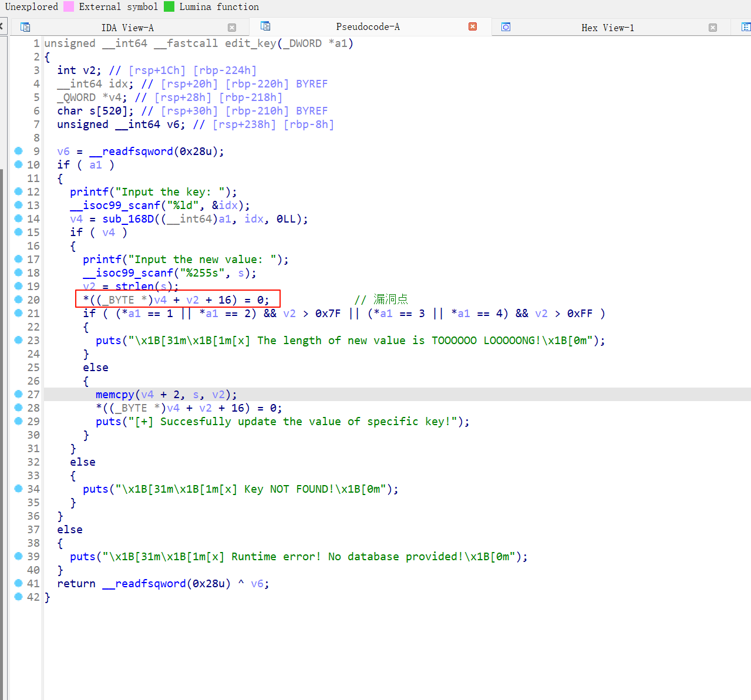Toggle breakpoint dot on line 15
Screen dimensions: 751x700
click(x=18, y=232)
